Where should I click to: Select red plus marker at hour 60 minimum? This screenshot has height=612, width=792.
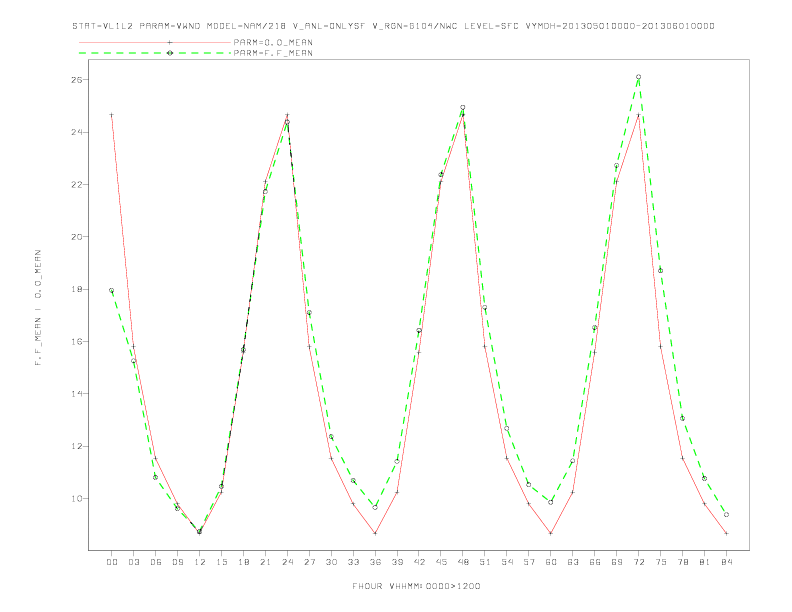[551, 533]
